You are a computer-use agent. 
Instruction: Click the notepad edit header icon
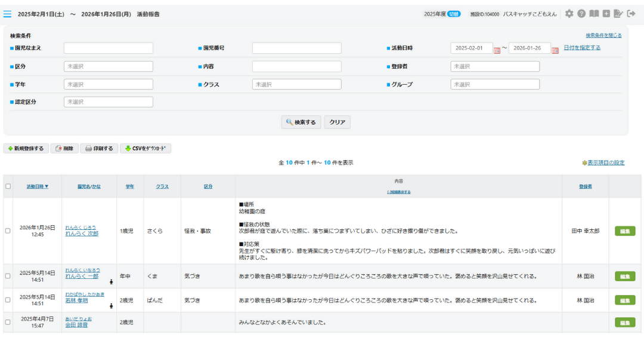(x=618, y=14)
